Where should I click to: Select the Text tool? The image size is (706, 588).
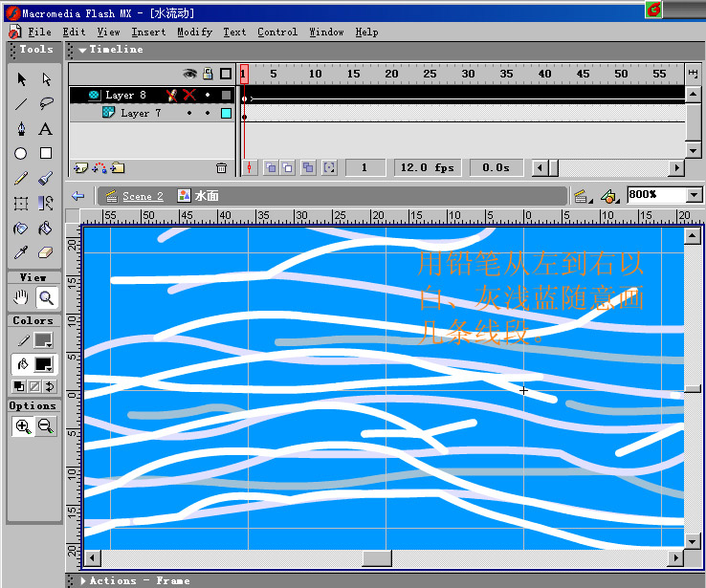(45, 129)
